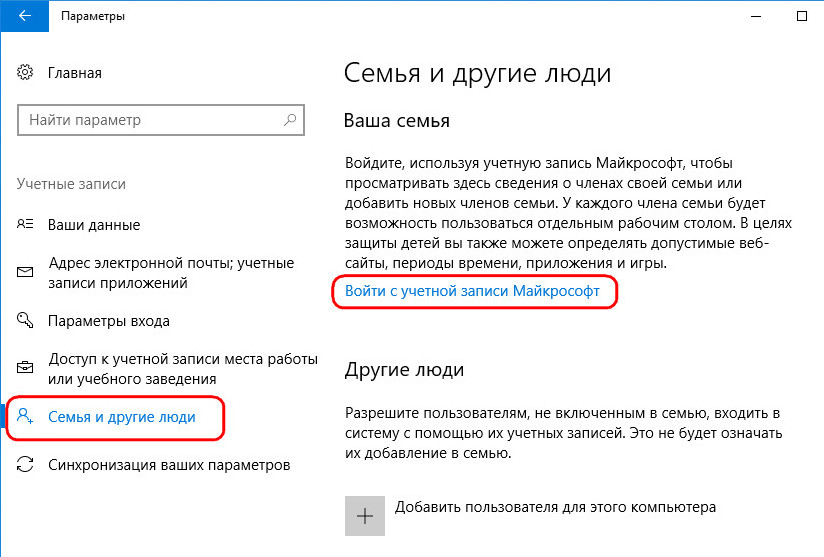Image resolution: width=824 pixels, height=557 pixels.
Task: Maximize the Параметры window
Action: tap(802, 16)
